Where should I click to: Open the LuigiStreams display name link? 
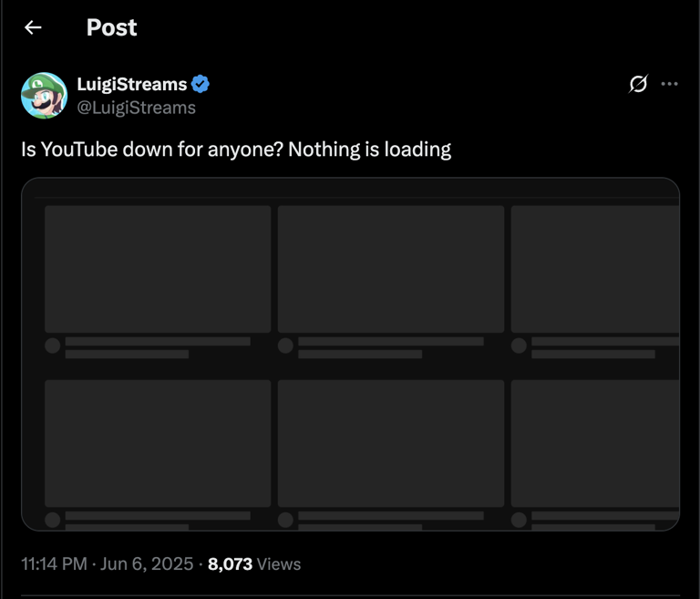tap(131, 84)
